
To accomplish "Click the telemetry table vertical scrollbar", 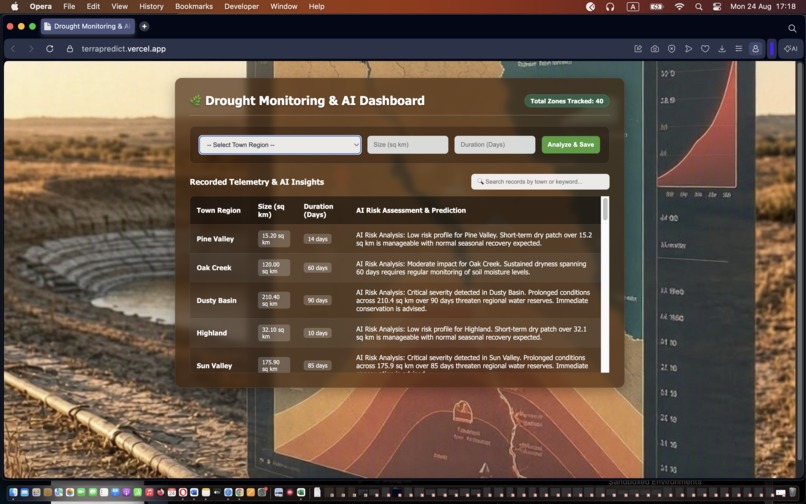I will 605,284.
